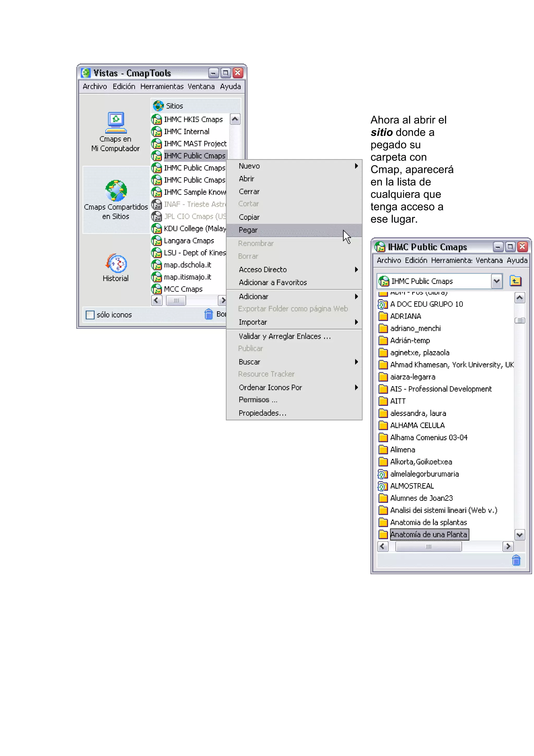The image size is (534, 756).
Task: Click the LSU - Dept of Kines icon
Action: [x=157, y=253]
